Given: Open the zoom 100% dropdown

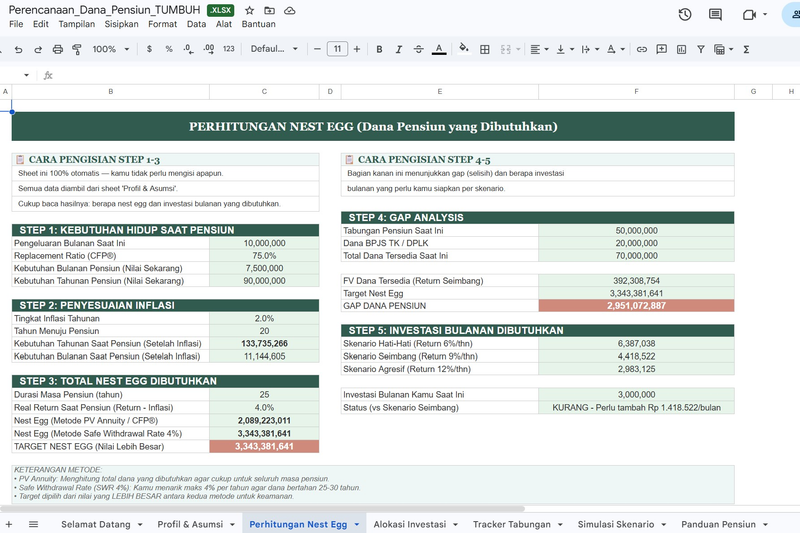Looking at the screenshot, I should coord(111,49).
